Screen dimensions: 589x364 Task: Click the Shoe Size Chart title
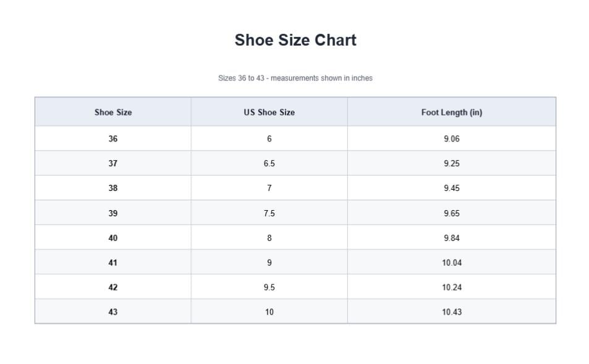click(295, 40)
